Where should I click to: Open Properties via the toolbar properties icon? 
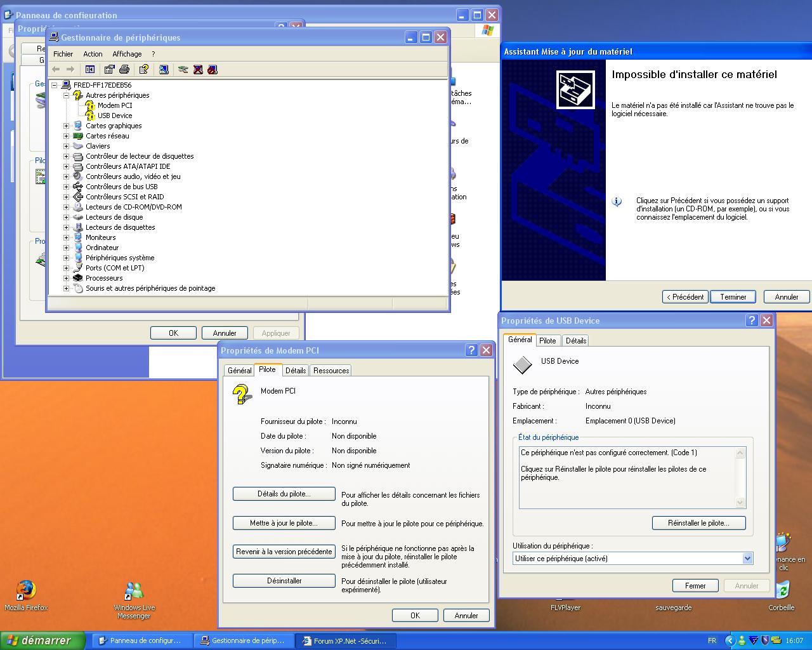coord(109,69)
